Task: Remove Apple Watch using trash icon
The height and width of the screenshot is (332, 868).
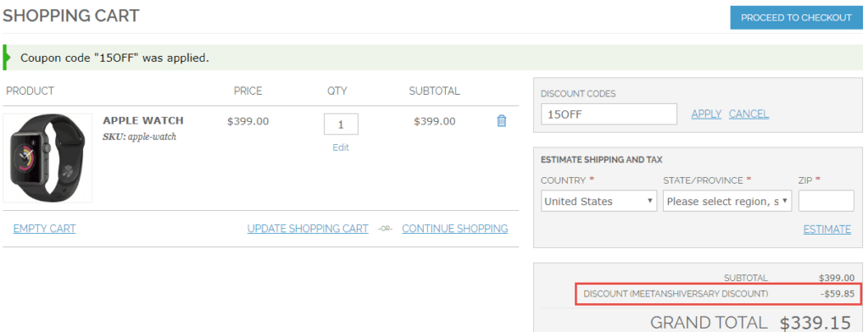Action: (502, 120)
